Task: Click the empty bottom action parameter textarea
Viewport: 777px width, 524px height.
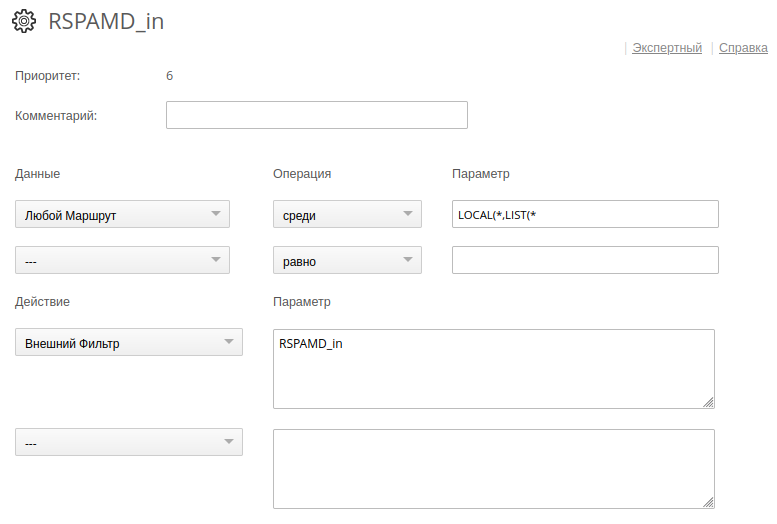Action: click(x=493, y=468)
